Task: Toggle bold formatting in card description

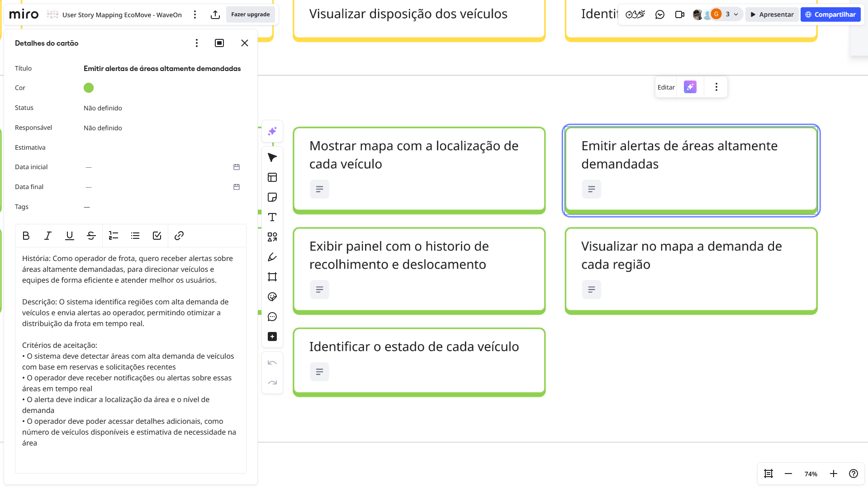Action: [26, 236]
